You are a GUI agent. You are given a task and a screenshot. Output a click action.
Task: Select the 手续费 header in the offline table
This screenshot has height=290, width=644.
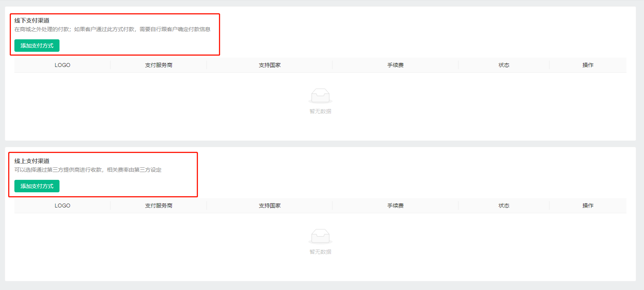click(x=395, y=65)
